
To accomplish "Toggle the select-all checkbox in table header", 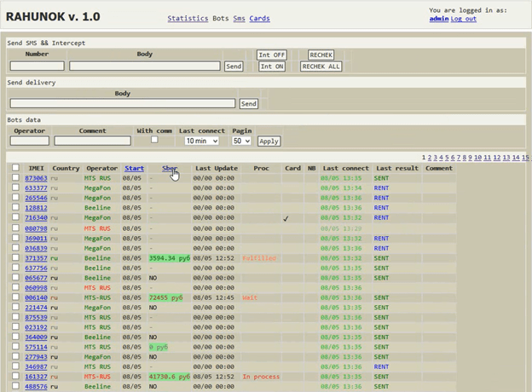I will coord(14,168).
